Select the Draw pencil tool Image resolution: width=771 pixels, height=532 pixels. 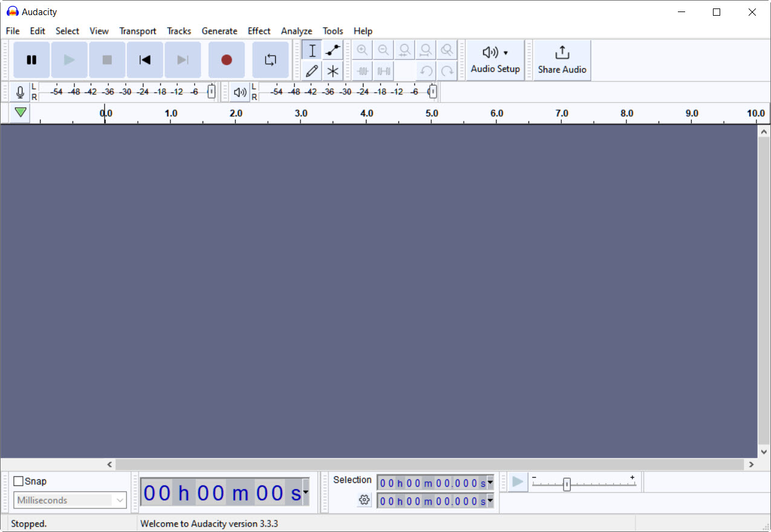click(x=312, y=71)
